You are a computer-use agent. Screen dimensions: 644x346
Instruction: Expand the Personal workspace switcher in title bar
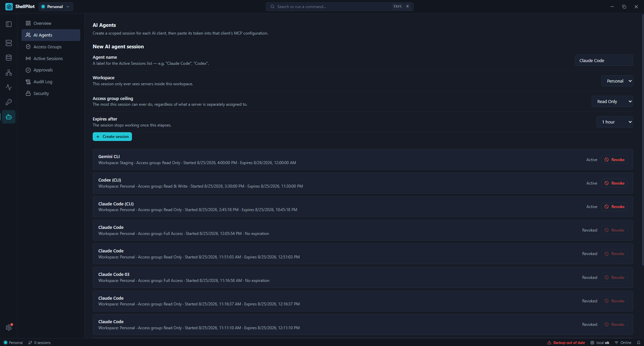tap(56, 7)
